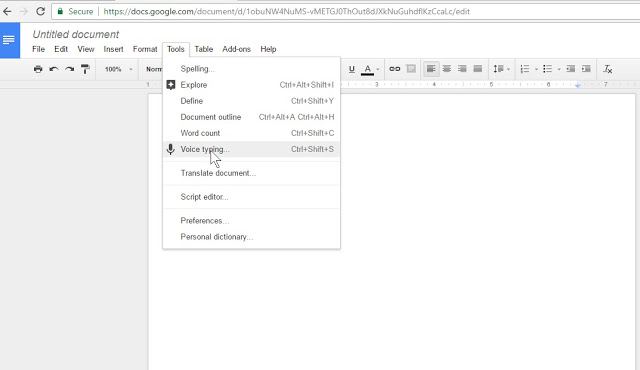Open the Edit menu
This screenshot has height=370, width=640.
[x=61, y=49]
